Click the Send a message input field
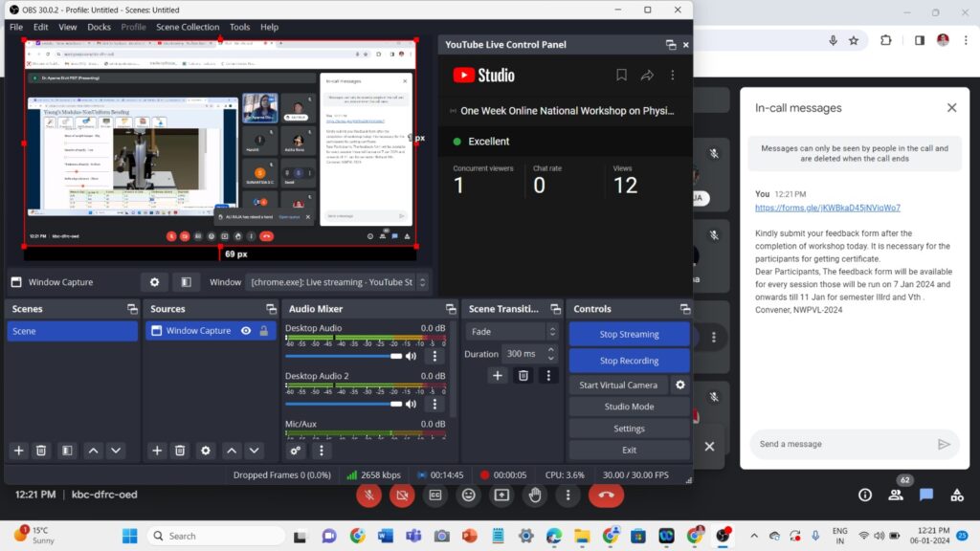Image resolution: width=980 pixels, height=551 pixels. tap(839, 444)
